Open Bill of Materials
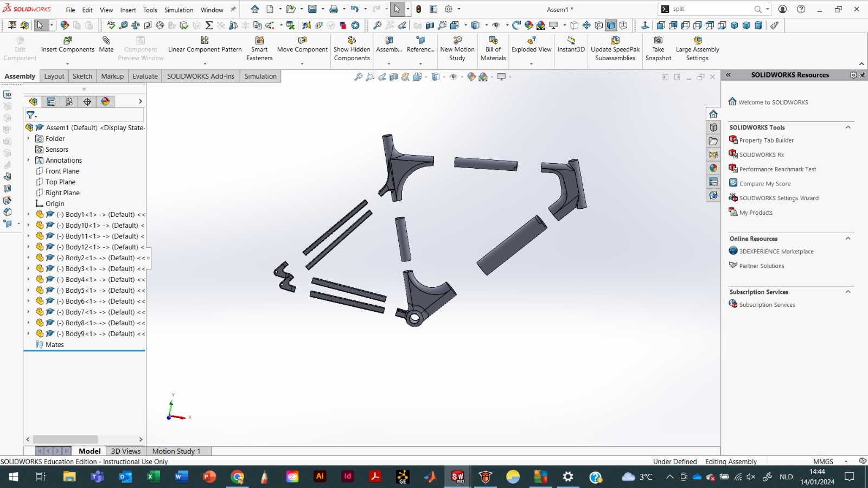Screen dimensions: 868x488 [x=493, y=49]
